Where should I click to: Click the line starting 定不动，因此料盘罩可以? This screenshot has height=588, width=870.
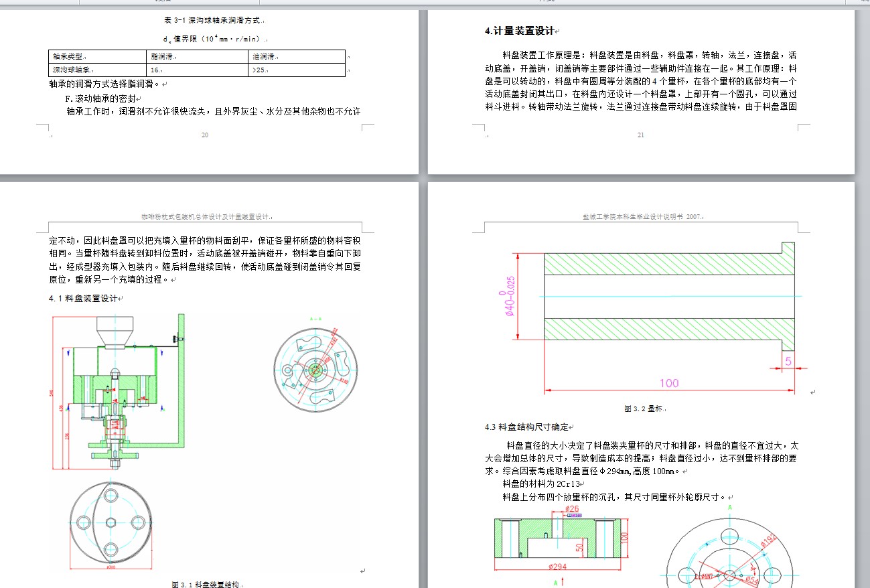[205, 240]
